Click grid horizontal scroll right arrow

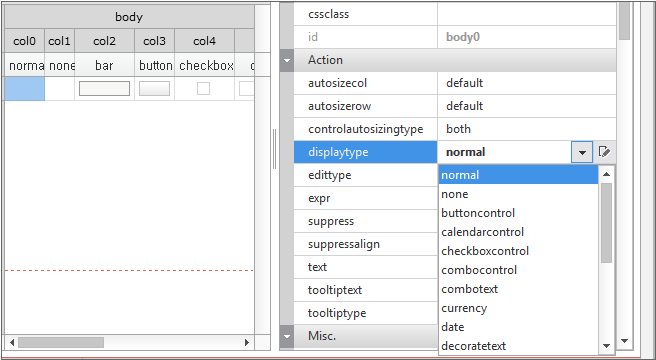pyautogui.click(x=247, y=343)
